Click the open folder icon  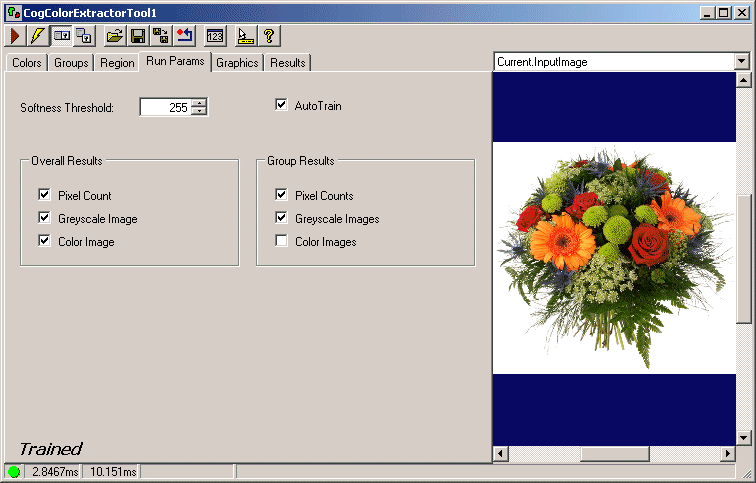tap(115, 36)
